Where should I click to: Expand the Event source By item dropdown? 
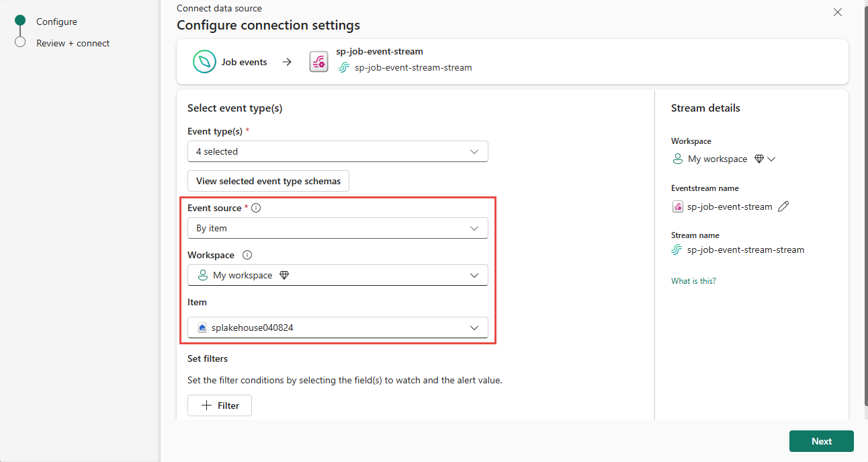point(338,228)
